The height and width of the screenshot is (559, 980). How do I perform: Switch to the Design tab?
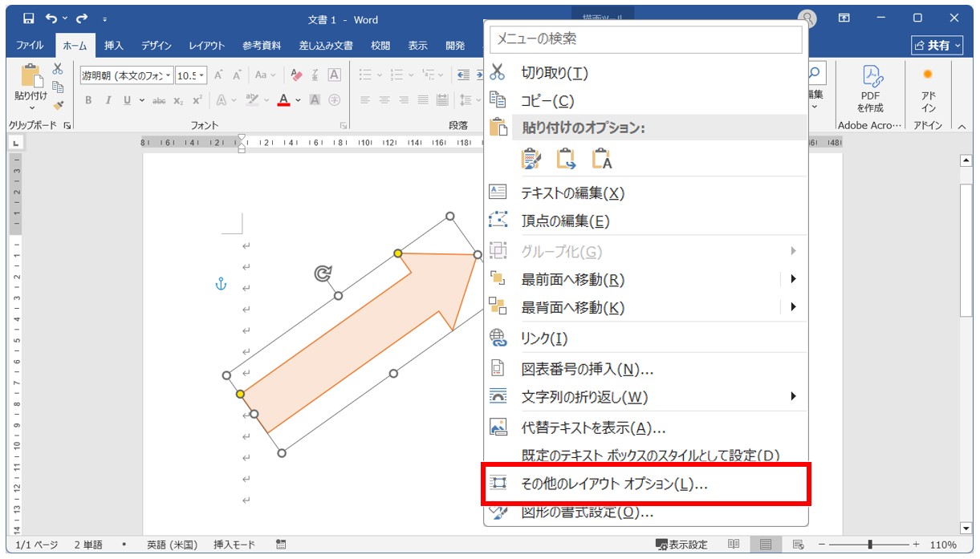click(156, 46)
